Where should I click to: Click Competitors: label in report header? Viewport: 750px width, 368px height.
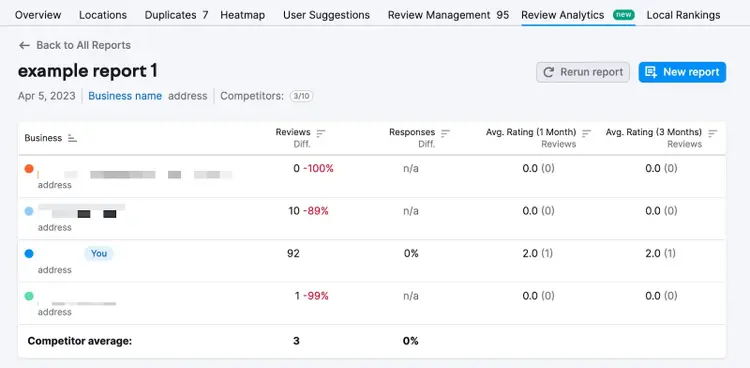point(252,96)
